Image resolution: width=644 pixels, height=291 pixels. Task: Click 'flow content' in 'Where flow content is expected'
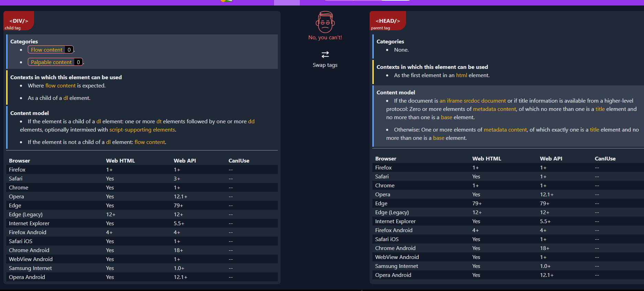61,85
